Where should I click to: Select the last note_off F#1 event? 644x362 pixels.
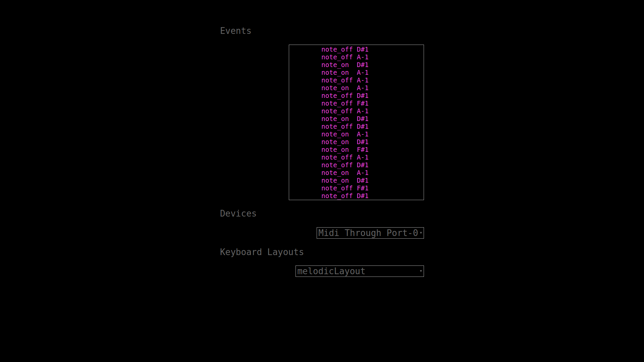(345, 188)
